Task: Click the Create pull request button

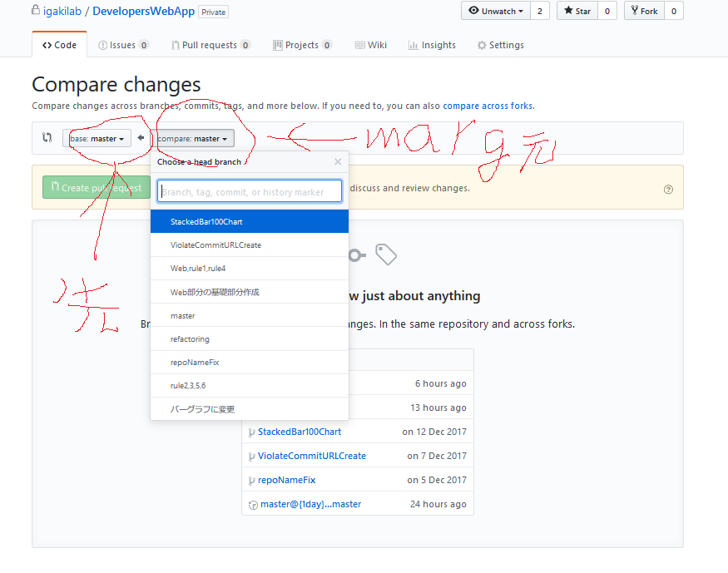Action: tap(97, 187)
